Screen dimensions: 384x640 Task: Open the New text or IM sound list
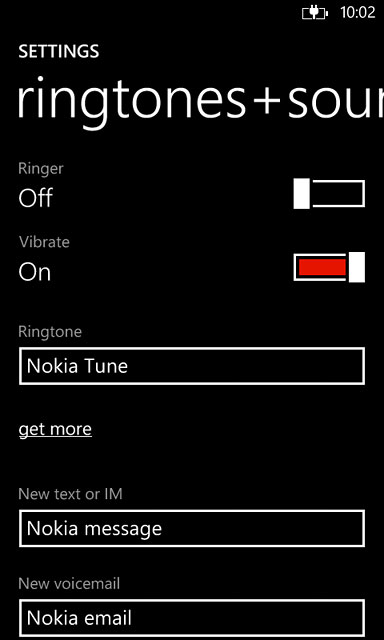[192, 529]
